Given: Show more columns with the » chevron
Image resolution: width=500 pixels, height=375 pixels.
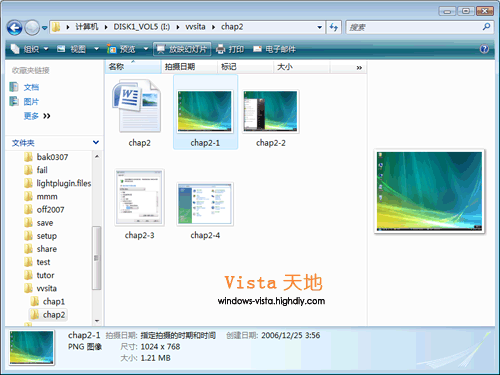Looking at the screenshot, I should click(359, 68).
